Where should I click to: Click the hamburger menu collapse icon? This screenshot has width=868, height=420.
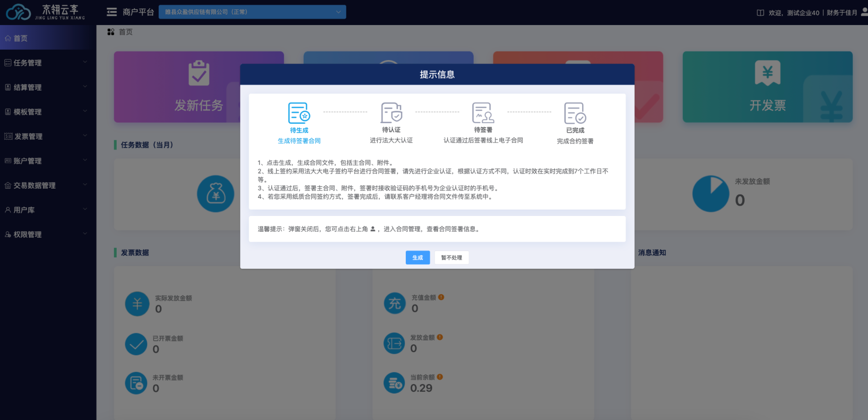(x=112, y=12)
